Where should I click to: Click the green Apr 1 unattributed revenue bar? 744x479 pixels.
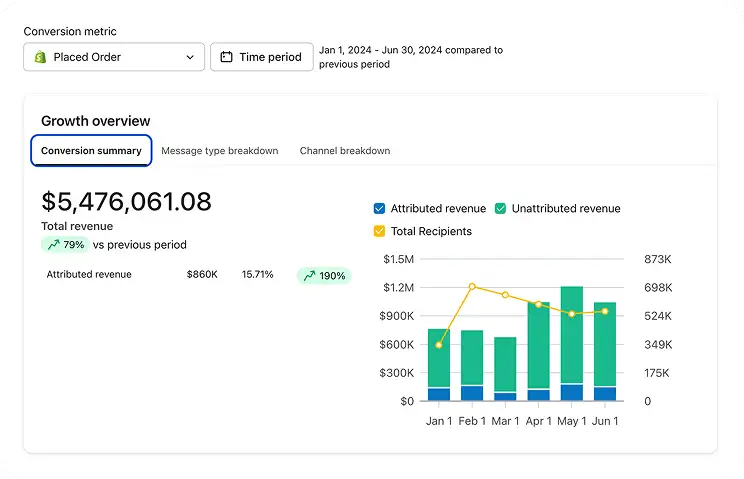pos(539,345)
